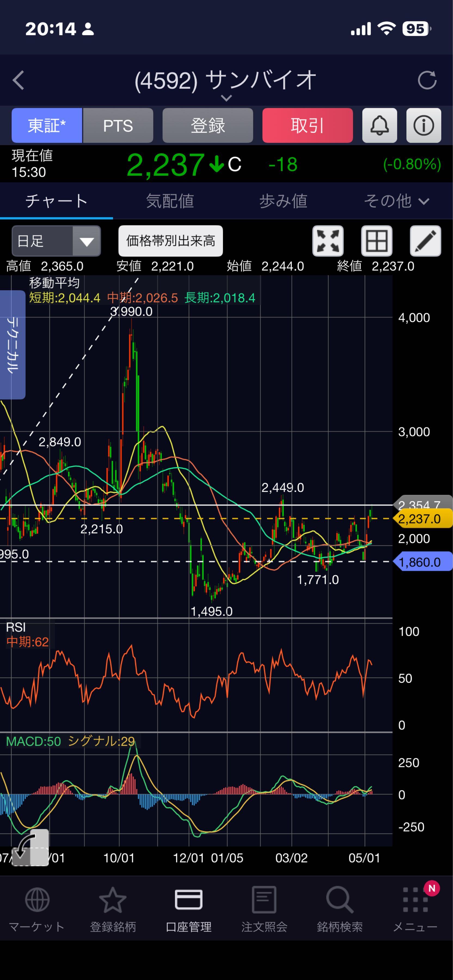
Task: Expand the その他 menu
Action: tap(396, 201)
